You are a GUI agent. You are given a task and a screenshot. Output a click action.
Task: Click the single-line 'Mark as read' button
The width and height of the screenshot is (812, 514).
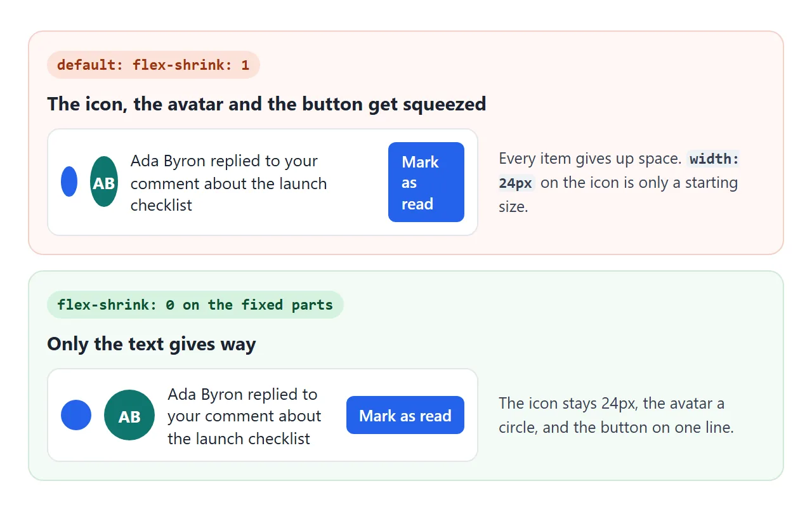click(405, 415)
